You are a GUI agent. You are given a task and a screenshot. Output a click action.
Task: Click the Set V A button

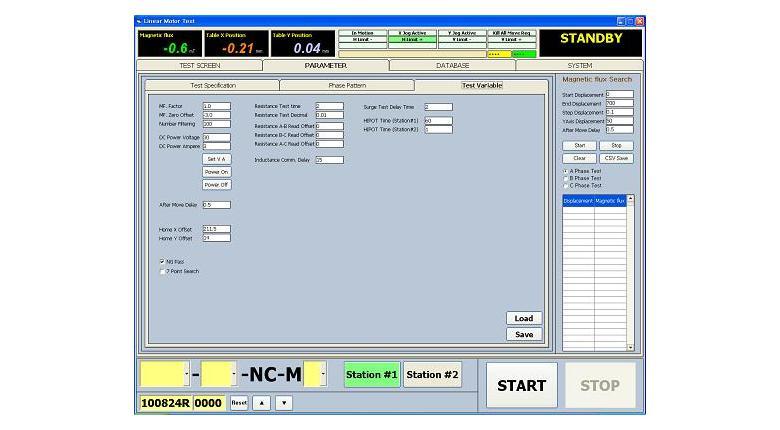216,159
